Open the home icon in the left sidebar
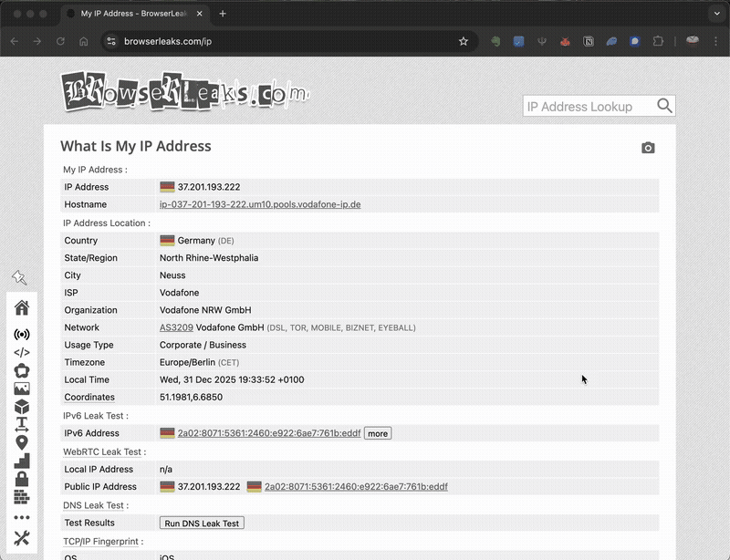 21,307
